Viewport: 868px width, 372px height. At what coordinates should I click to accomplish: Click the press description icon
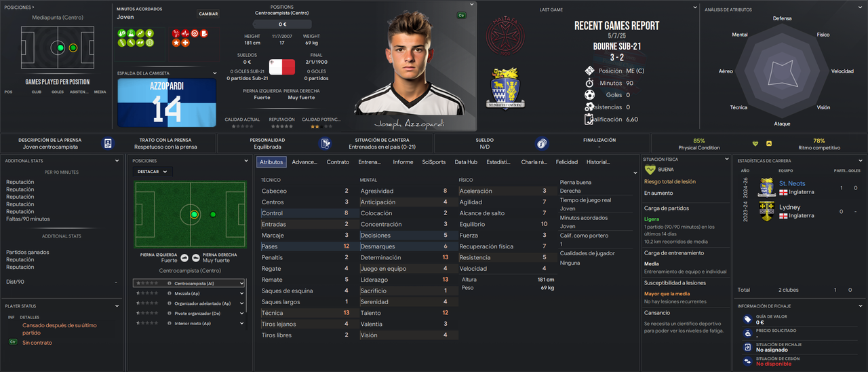click(108, 143)
